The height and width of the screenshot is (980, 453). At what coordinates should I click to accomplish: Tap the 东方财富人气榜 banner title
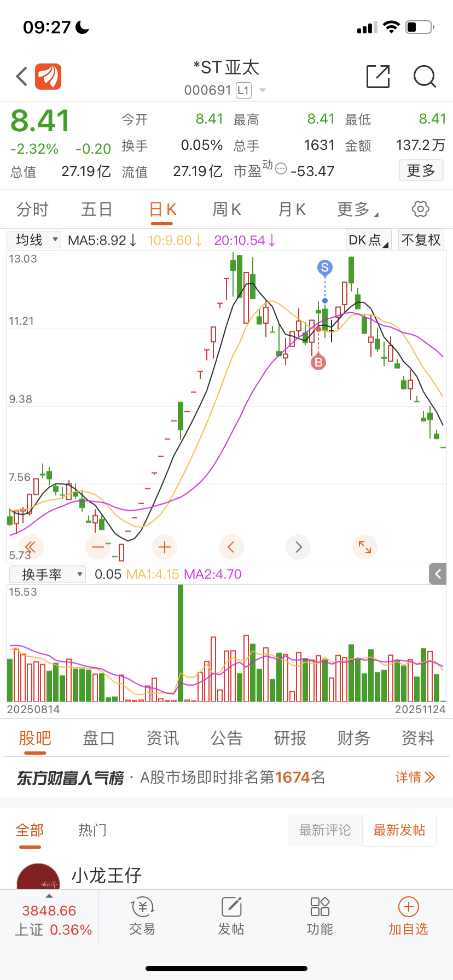tap(70, 778)
